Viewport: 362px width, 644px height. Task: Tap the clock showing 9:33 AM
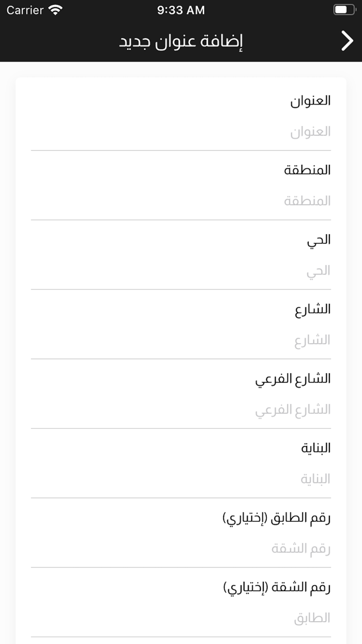click(181, 9)
